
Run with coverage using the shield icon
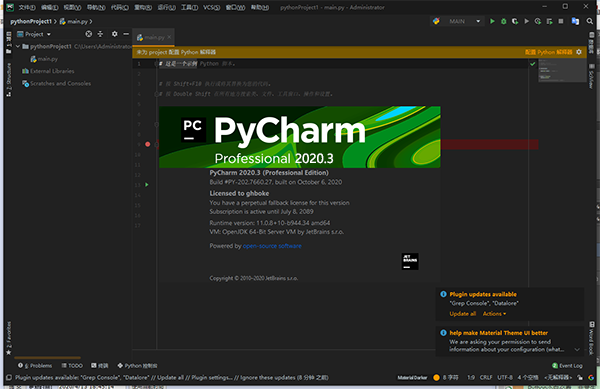515,21
